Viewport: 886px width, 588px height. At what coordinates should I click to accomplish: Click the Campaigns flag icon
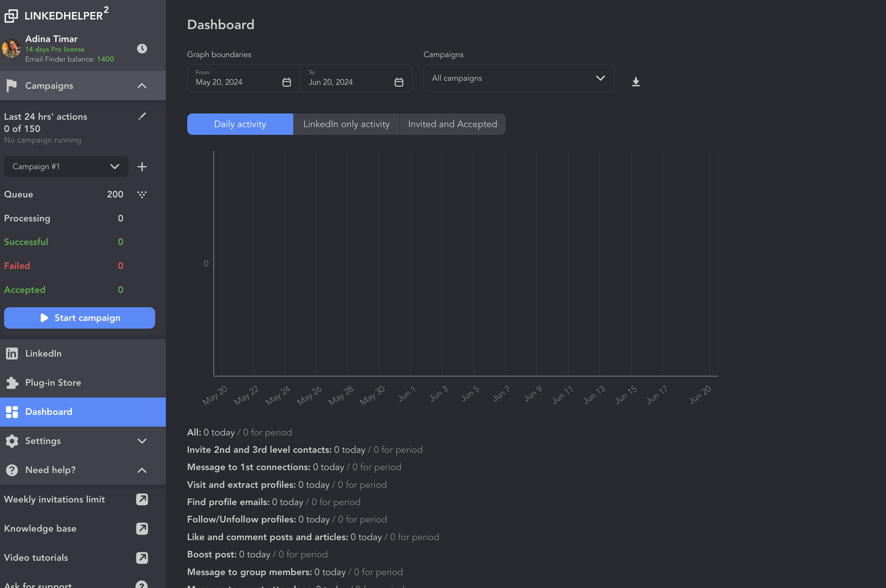(12, 86)
